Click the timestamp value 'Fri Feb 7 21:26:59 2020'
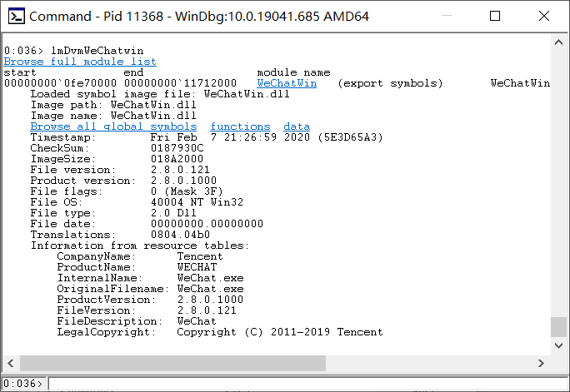 (230, 137)
